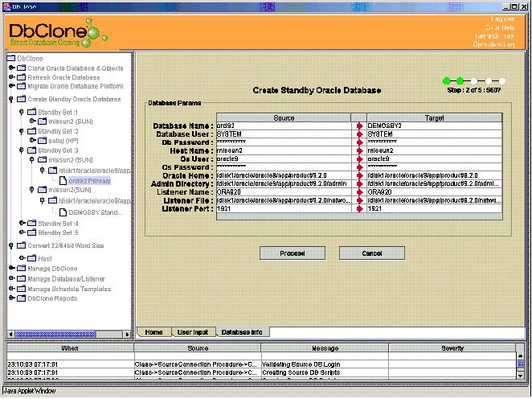
Task: Click the DbClone Reports folder icon
Action: coord(22,298)
